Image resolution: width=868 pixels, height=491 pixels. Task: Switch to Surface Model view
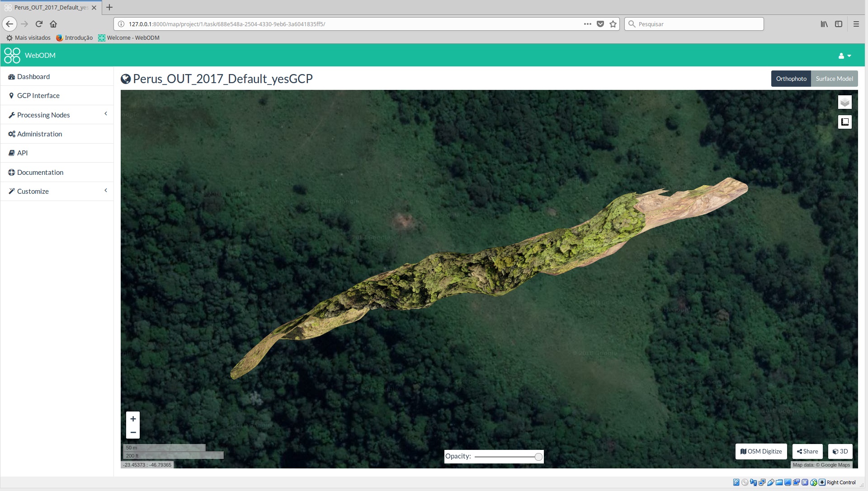coord(834,78)
